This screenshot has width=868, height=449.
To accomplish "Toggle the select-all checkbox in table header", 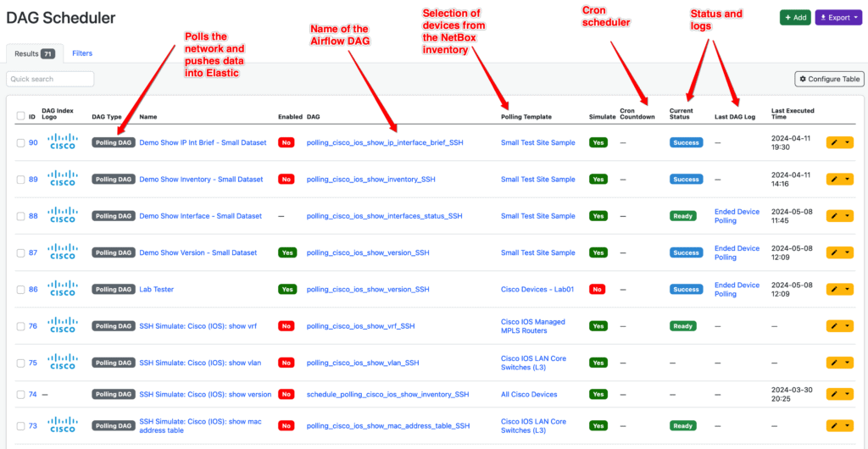I will click(20, 116).
